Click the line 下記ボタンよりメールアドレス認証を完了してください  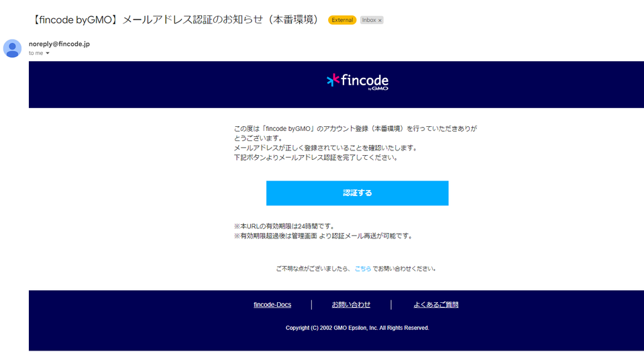coord(316,158)
